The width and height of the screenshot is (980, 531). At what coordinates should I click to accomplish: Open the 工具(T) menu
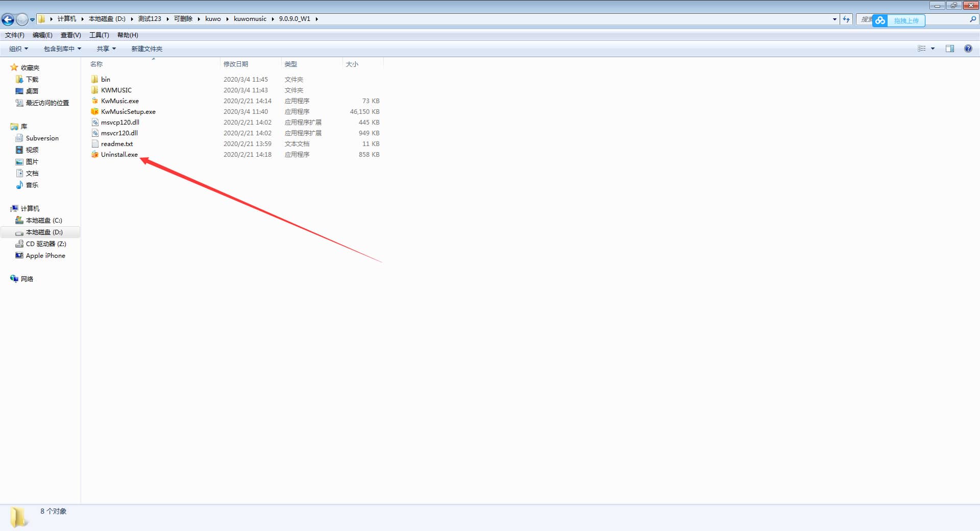pyautogui.click(x=99, y=35)
